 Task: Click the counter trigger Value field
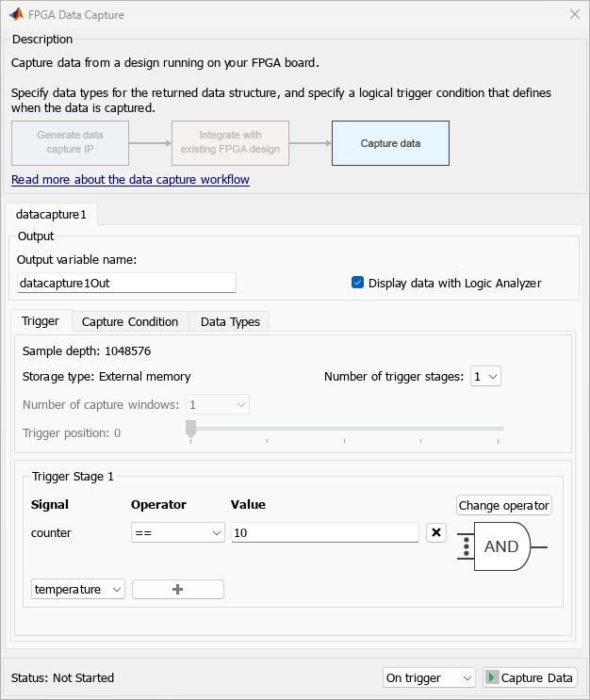coord(325,532)
